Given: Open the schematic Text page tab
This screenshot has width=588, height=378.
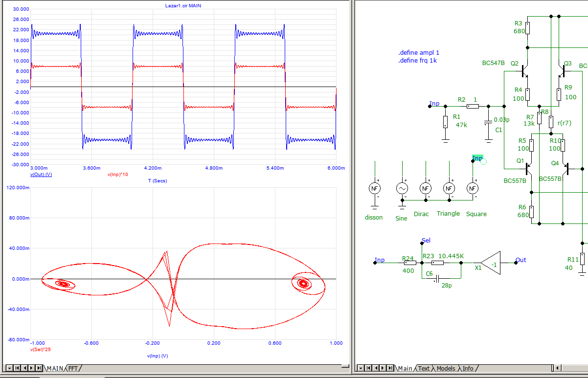Looking at the screenshot, I should coord(424,368).
